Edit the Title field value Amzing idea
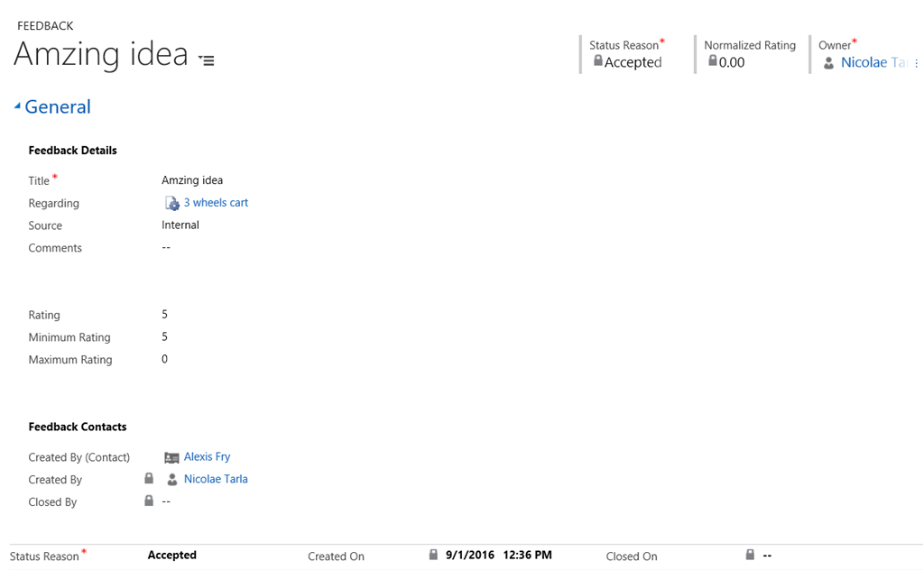 (192, 180)
